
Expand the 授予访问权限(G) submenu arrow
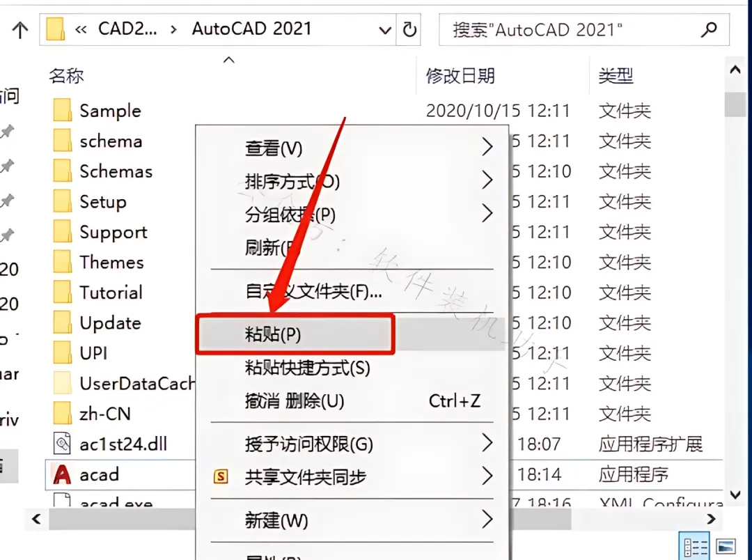(x=487, y=443)
